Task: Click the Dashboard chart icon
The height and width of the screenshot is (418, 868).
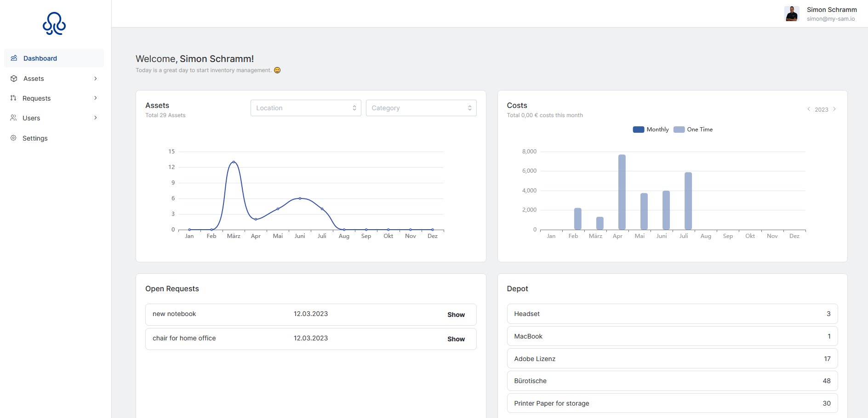Action: (14, 58)
